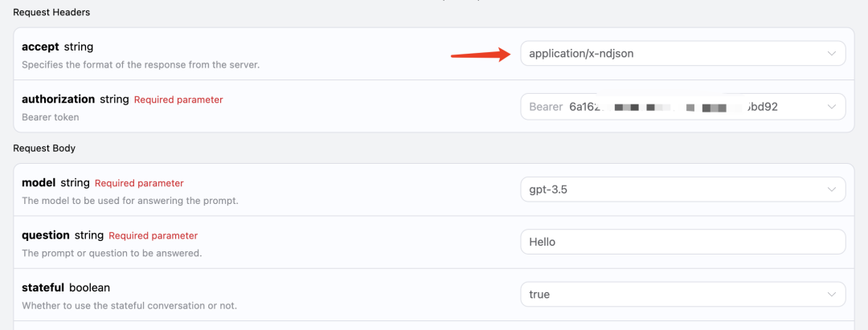
Task: Select the 'Request Headers' section title
Action: click(51, 12)
